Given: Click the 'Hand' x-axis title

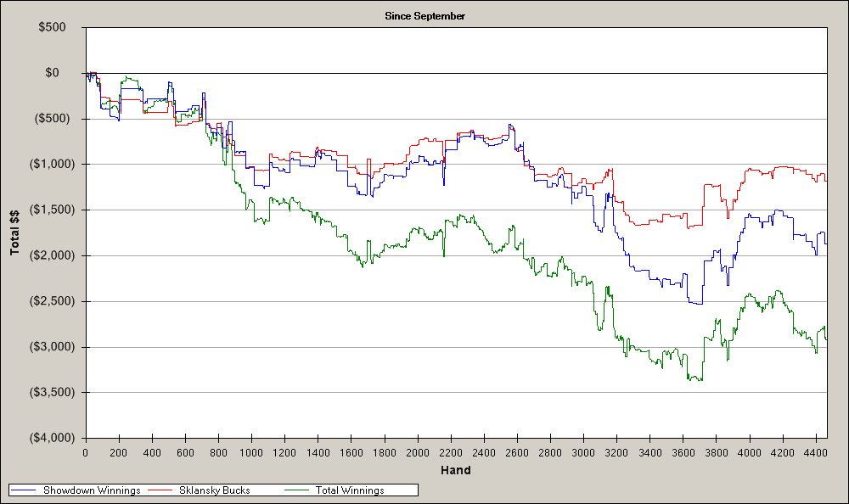Looking at the screenshot, I should click(456, 470).
